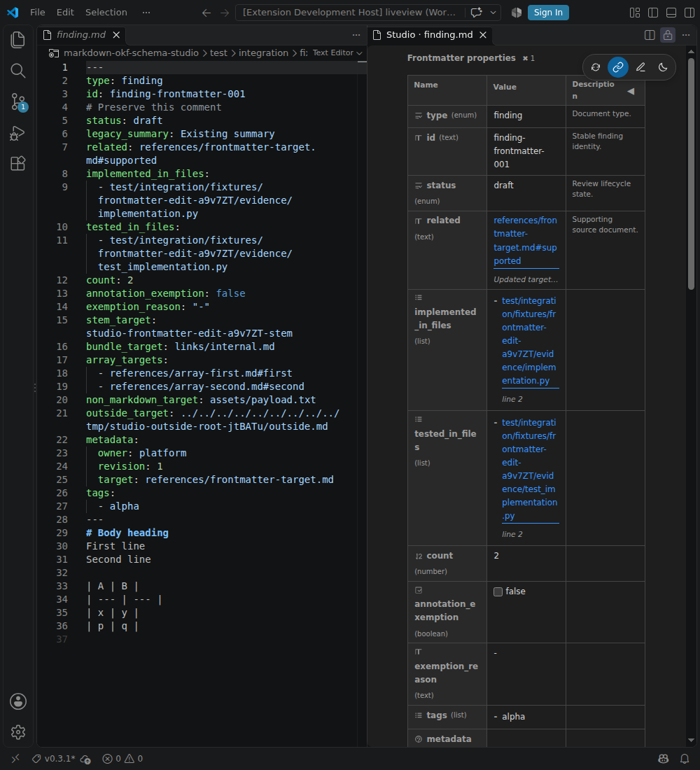Close the Studio · finding.md tab
Viewport: 700px width, 770px height.
pos(483,35)
